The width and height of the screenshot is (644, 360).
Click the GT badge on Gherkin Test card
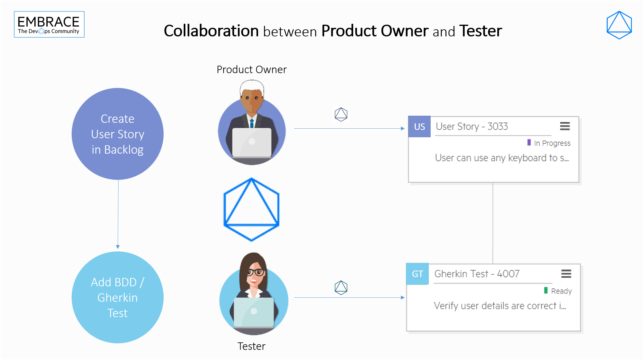(x=417, y=274)
